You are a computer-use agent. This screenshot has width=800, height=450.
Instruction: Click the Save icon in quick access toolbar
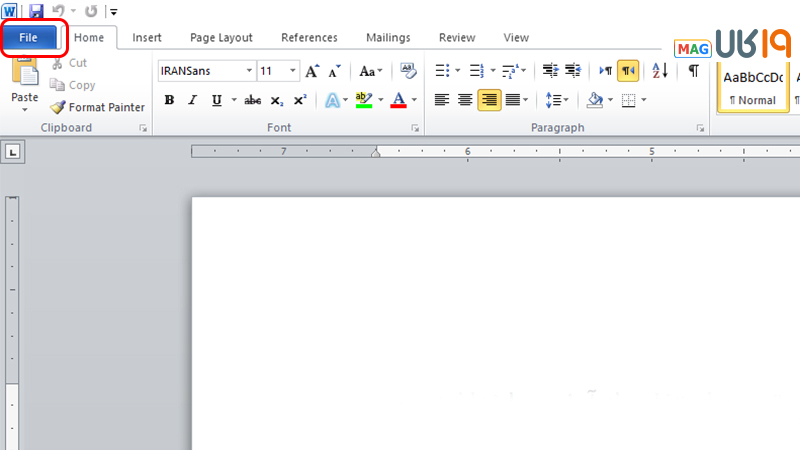click(x=36, y=11)
